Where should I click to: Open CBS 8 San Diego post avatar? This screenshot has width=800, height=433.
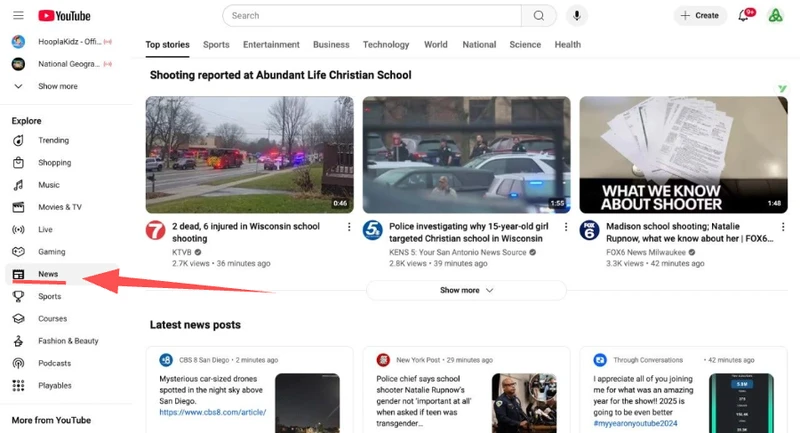(166, 360)
